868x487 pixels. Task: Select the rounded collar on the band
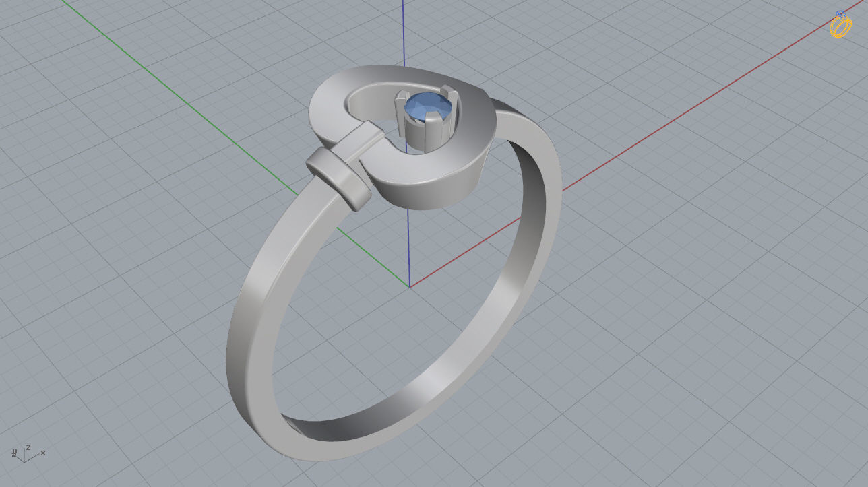[339, 178]
